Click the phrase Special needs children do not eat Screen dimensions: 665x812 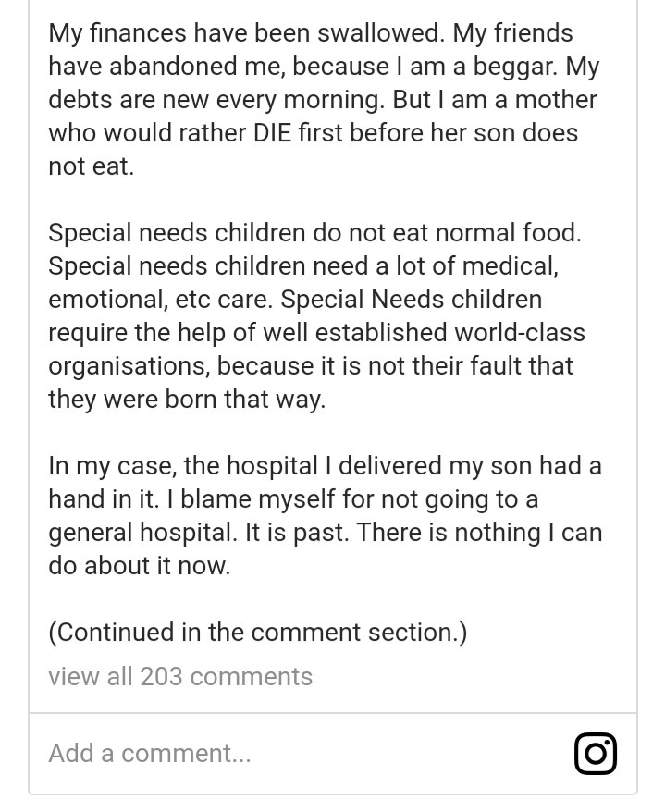(x=240, y=232)
